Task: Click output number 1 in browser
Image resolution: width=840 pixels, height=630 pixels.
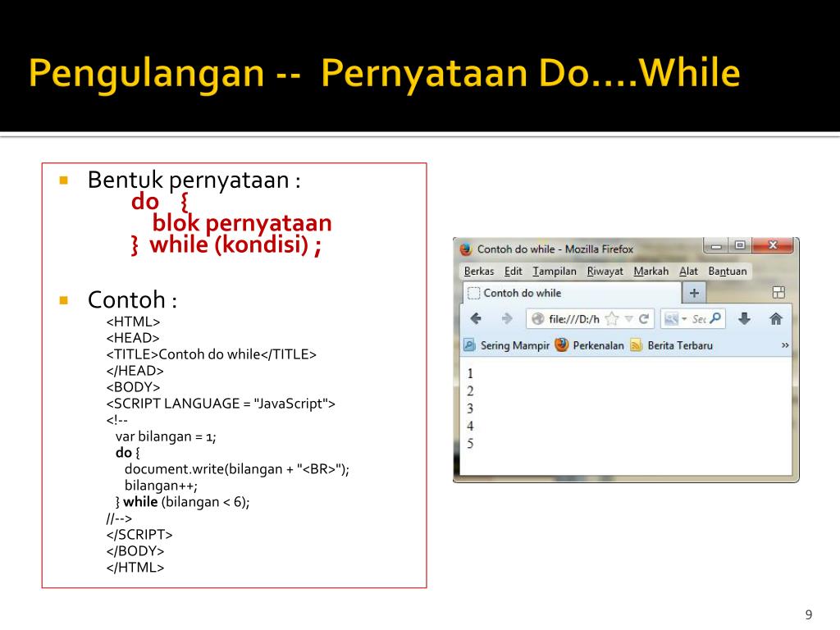Action: 470,373
